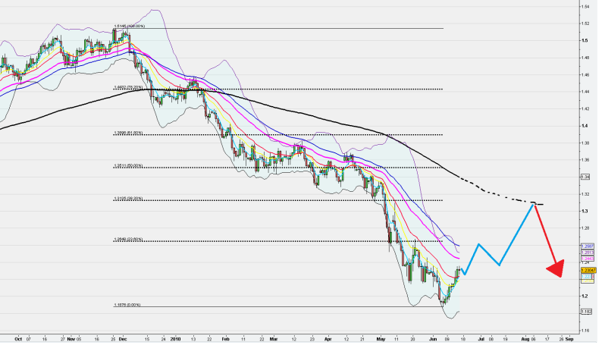Click the 1.46 price axis label

click(585, 75)
